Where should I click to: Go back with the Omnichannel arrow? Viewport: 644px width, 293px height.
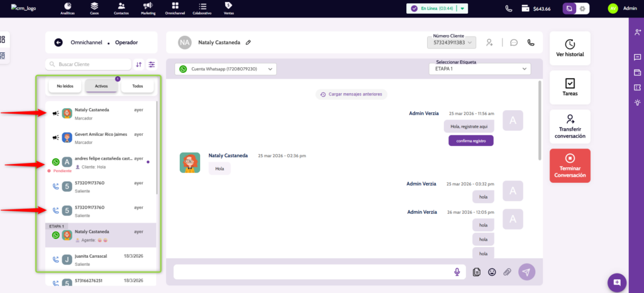point(58,43)
